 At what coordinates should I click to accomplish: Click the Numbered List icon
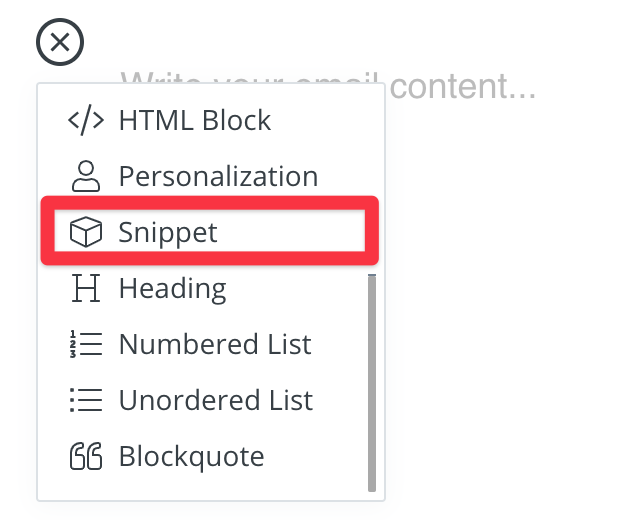(86, 345)
